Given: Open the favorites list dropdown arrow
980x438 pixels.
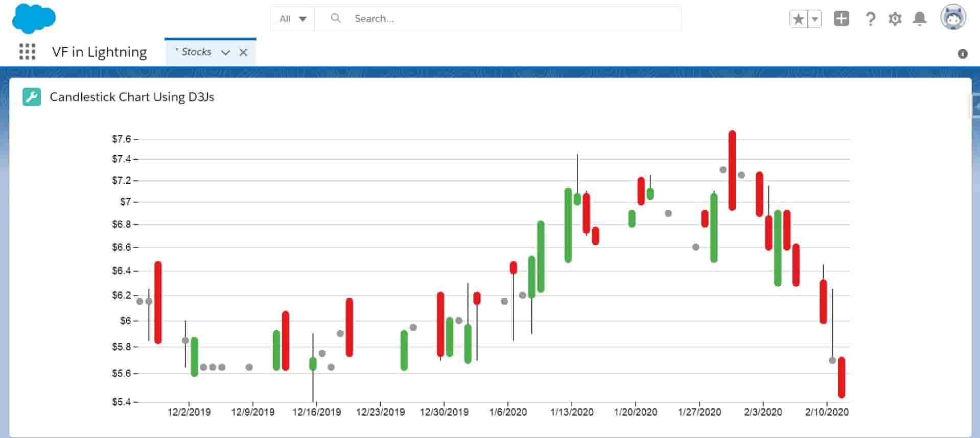Looking at the screenshot, I should tap(815, 19).
